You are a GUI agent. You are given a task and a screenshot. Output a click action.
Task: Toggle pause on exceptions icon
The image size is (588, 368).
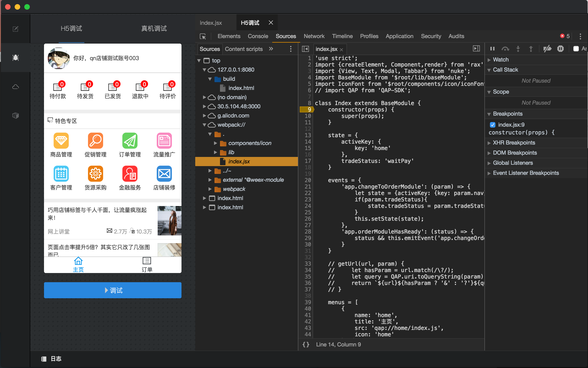coord(560,49)
